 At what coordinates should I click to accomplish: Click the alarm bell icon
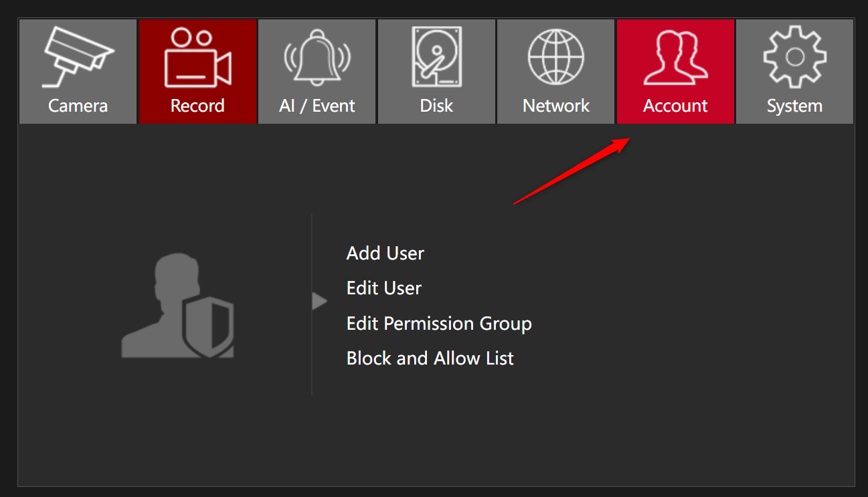(317, 58)
